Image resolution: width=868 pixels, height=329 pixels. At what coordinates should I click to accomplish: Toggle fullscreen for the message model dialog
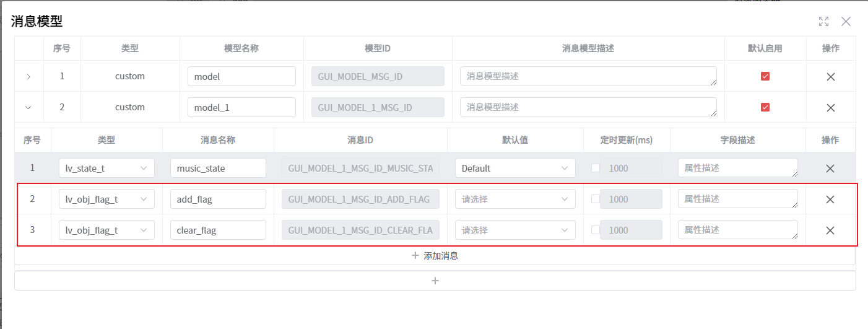(823, 22)
